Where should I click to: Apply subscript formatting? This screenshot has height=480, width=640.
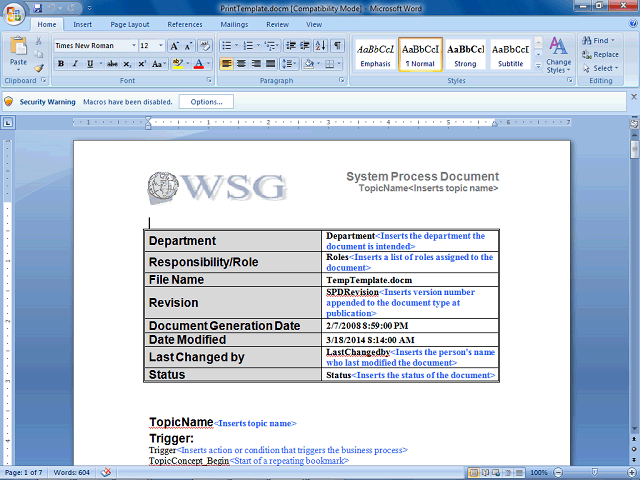click(127, 64)
